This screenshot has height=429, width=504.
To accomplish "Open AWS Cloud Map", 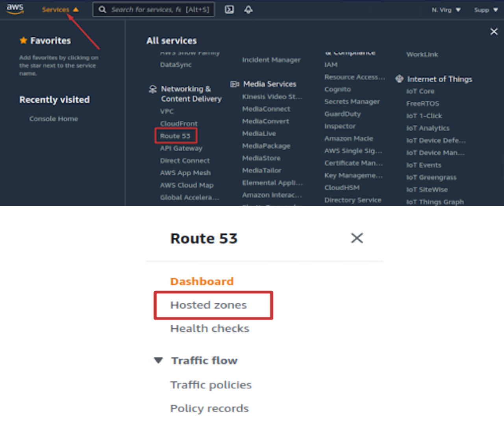I will click(x=187, y=185).
